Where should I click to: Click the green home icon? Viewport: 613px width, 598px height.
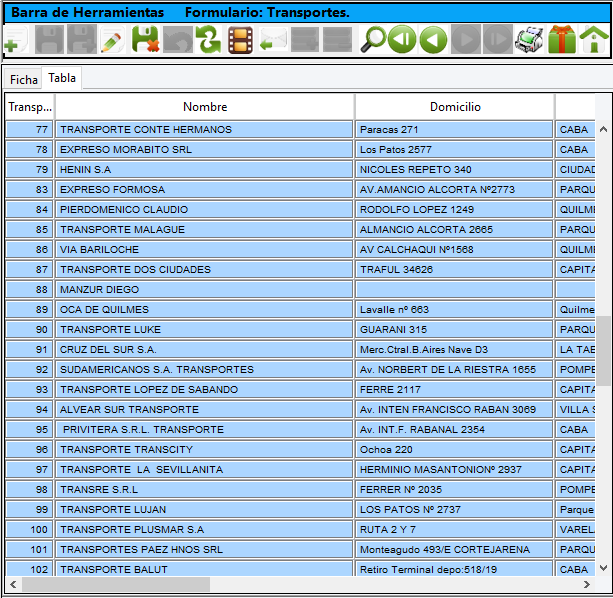click(594, 39)
